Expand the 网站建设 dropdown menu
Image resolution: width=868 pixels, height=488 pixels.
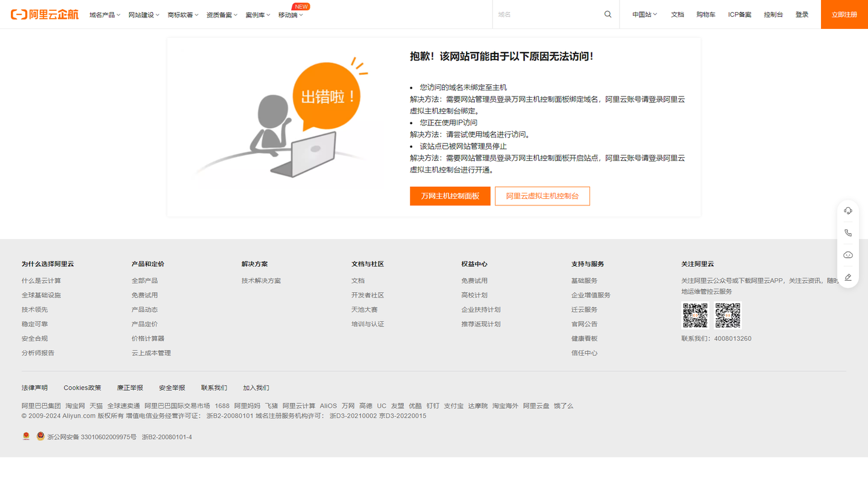pos(144,14)
